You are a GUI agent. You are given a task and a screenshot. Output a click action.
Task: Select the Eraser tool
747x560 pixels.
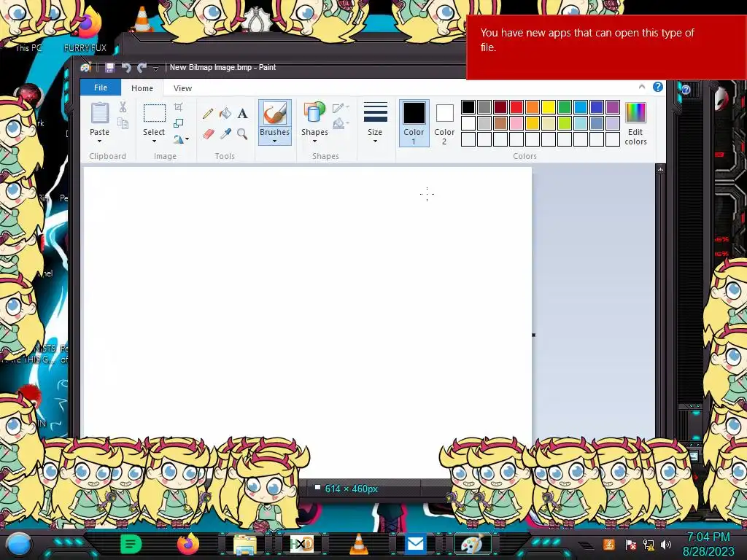pyautogui.click(x=208, y=134)
